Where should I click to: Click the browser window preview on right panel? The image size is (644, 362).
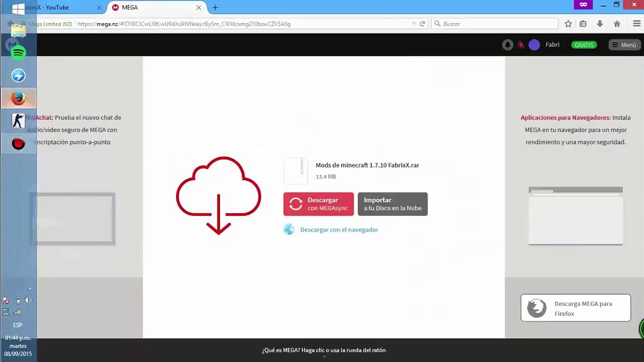pos(576,216)
